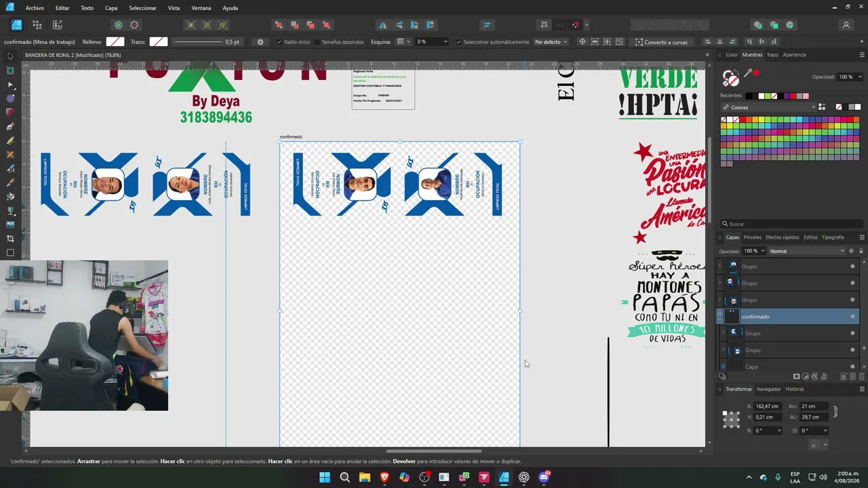Click Add Layer icon in Capas panel
868x488 pixels.
pyautogui.click(x=844, y=376)
